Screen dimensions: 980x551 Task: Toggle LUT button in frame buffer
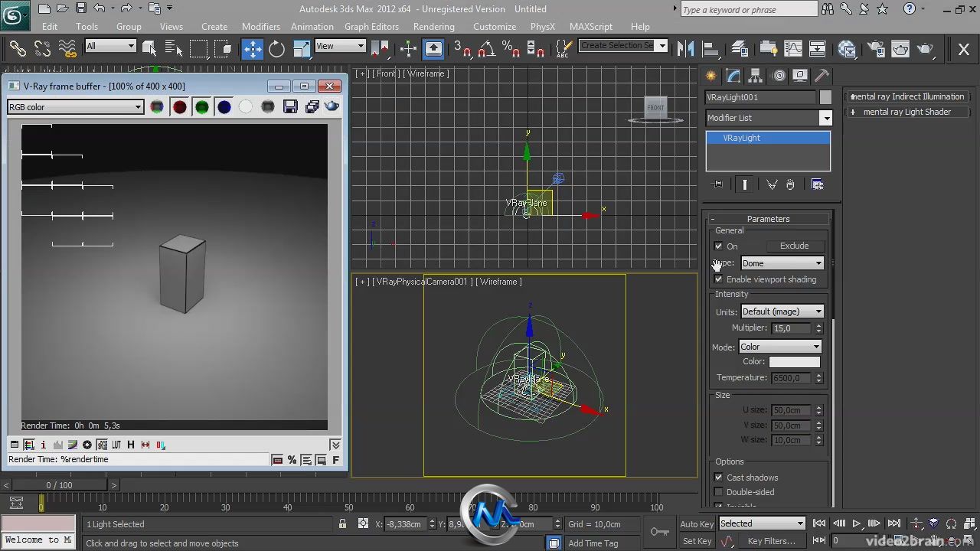click(x=116, y=445)
